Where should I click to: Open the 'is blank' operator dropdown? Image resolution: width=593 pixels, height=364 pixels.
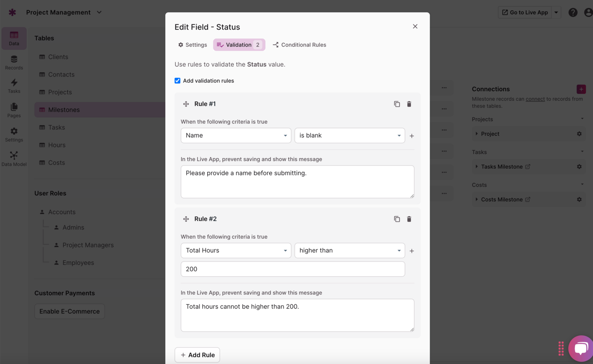click(x=349, y=136)
